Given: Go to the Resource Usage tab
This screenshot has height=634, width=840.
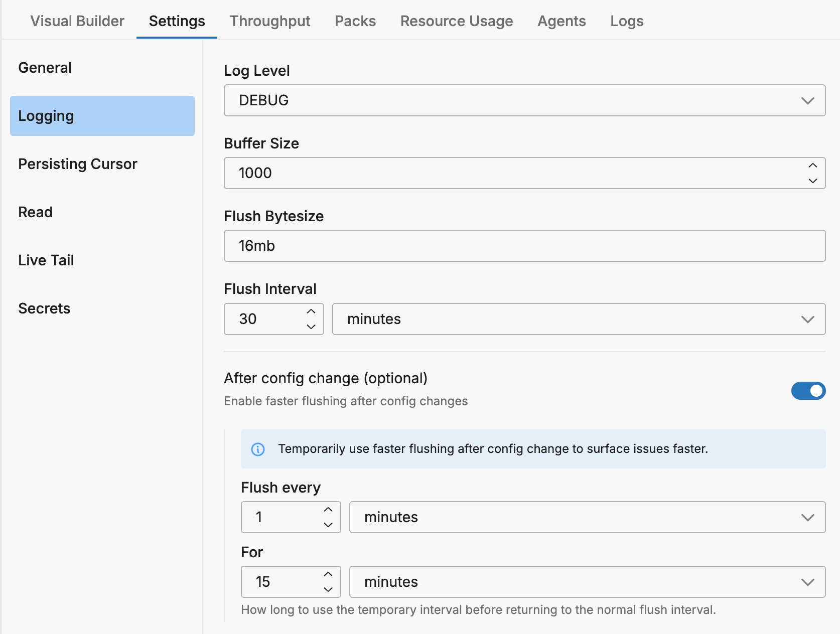Looking at the screenshot, I should click(456, 21).
